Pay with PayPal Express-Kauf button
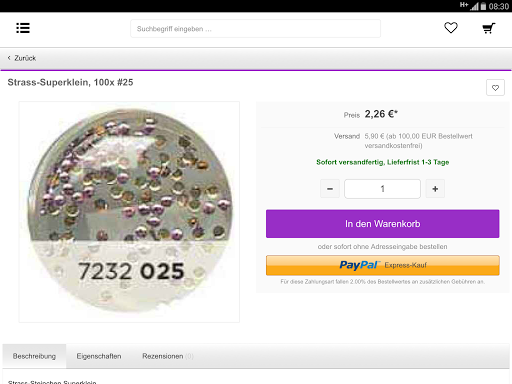This screenshot has width=512, height=384. (x=382, y=265)
